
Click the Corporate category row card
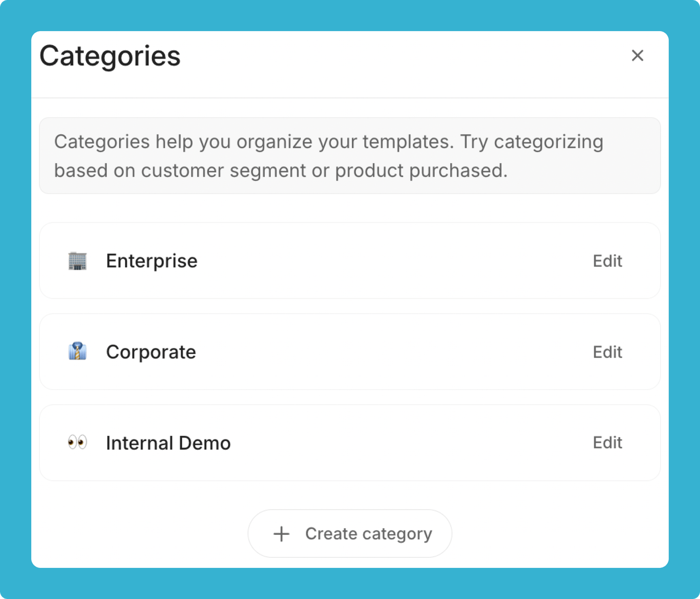[350, 352]
